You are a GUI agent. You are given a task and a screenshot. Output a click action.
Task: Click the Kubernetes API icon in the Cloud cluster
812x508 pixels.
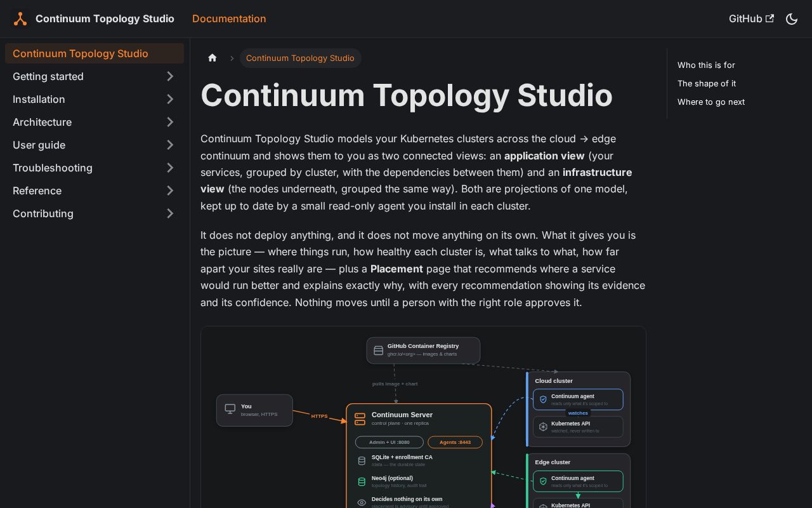pos(543,427)
